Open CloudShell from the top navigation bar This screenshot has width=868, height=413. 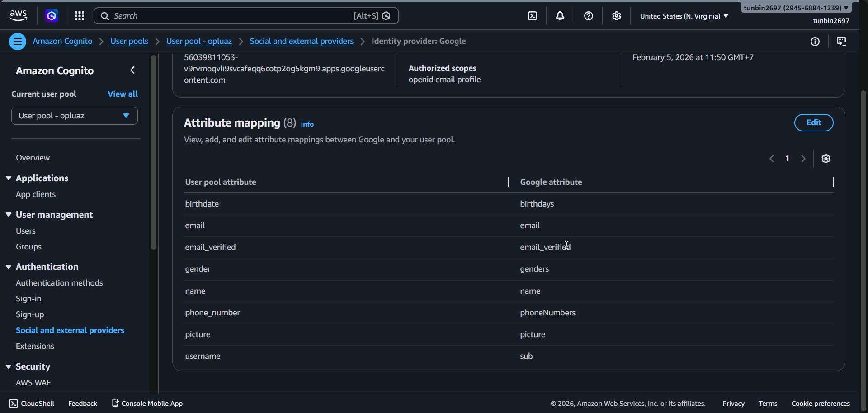coord(532,15)
